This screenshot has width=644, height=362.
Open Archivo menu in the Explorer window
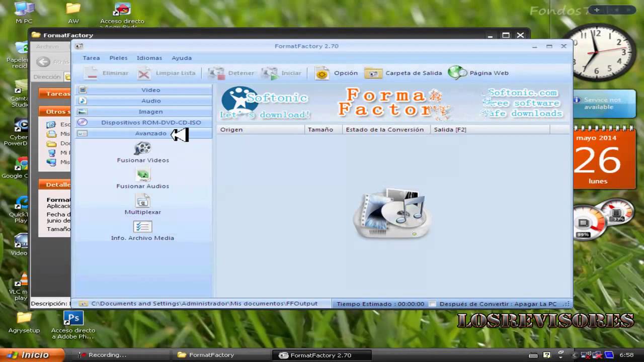click(47, 46)
